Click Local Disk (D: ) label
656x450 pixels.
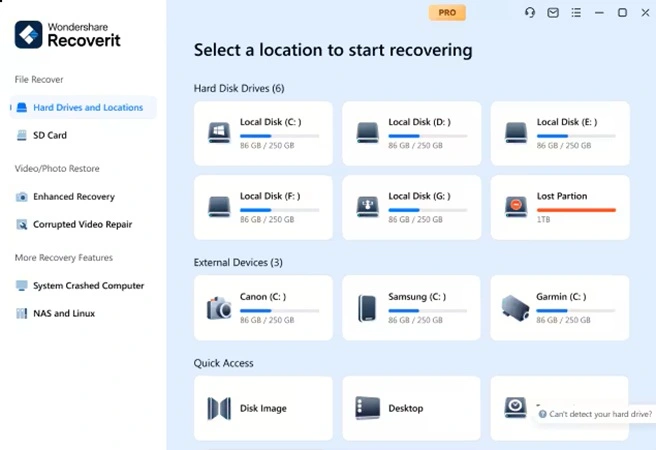tap(419, 122)
